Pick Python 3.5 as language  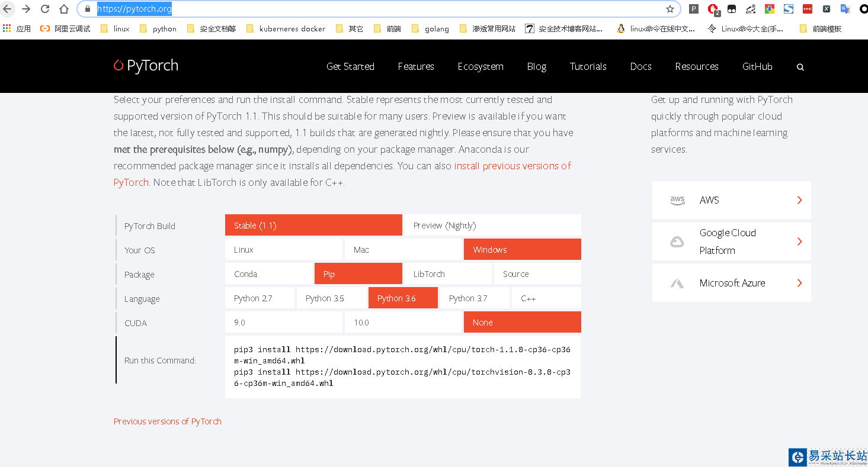click(x=331, y=298)
